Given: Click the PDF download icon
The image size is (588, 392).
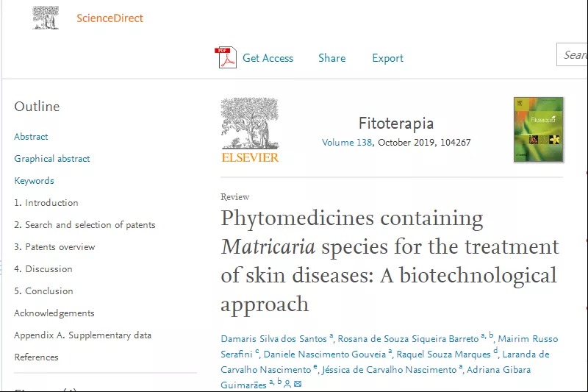Looking at the screenshot, I should click(x=226, y=58).
